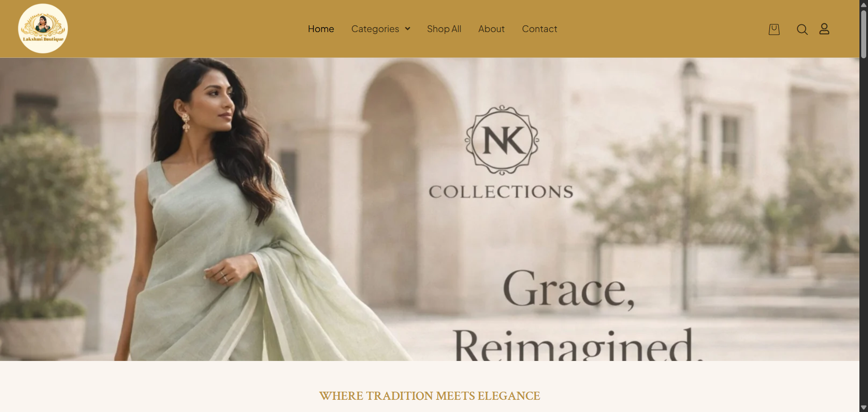
Task: Open the Shop All page
Action: click(444, 29)
